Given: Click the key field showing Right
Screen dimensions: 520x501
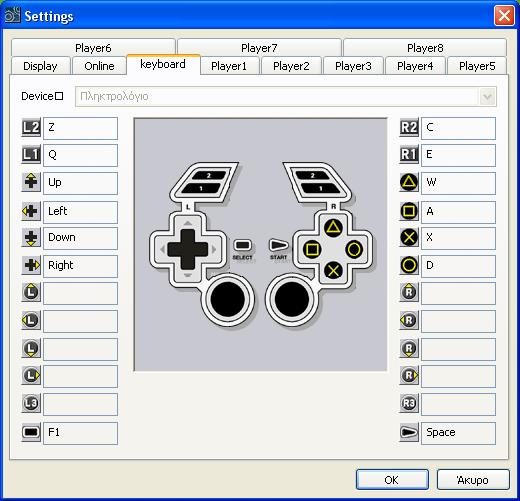Looking at the screenshot, I should point(80,266).
